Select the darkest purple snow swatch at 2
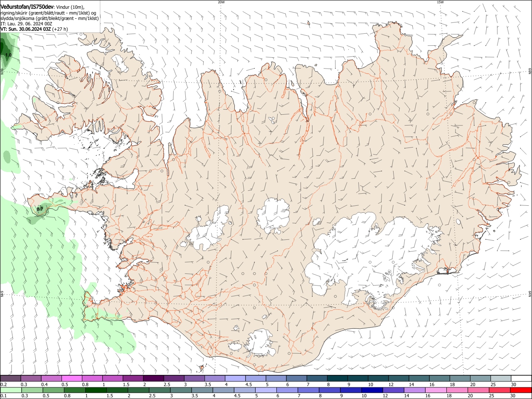Image resolution: width=532 pixels, height=399 pixels. pyautogui.click(x=153, y=379)
